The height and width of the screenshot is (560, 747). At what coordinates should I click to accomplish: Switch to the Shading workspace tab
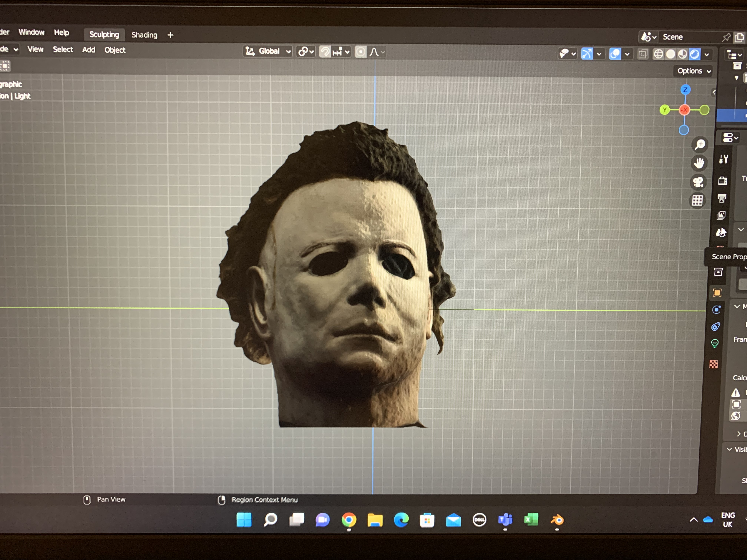(144, 35)
